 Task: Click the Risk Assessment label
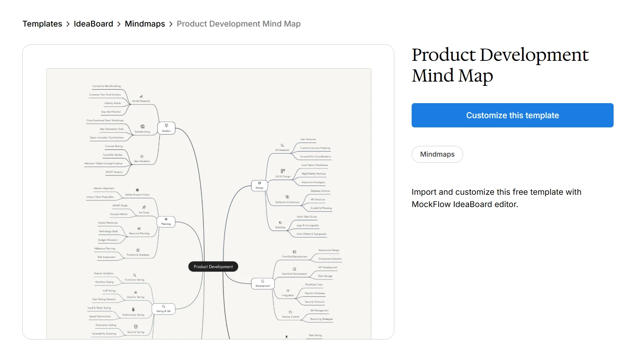tap(107, 257)
